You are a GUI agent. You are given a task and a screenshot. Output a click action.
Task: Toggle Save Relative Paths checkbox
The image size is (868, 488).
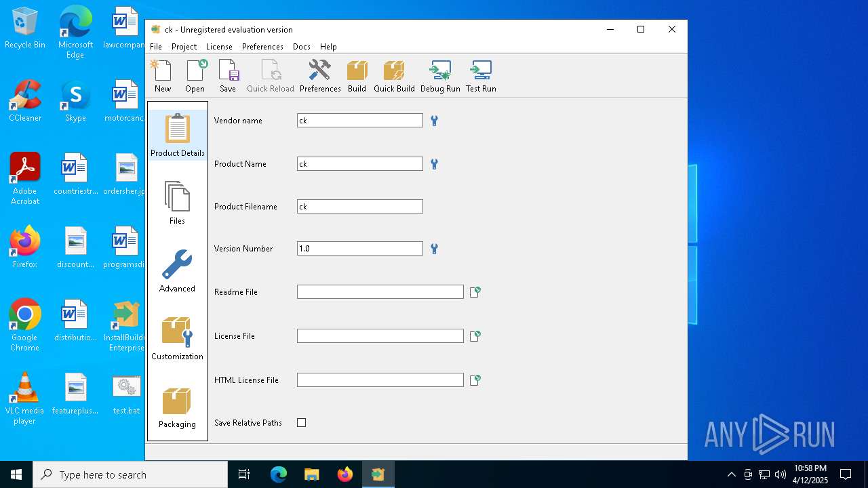(302, 423)
